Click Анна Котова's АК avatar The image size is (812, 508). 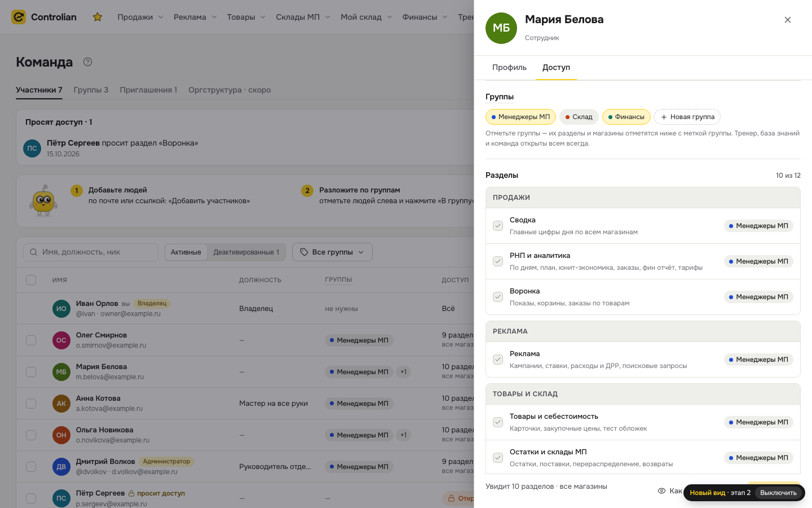pyautogui.click(x=61, y=404)
